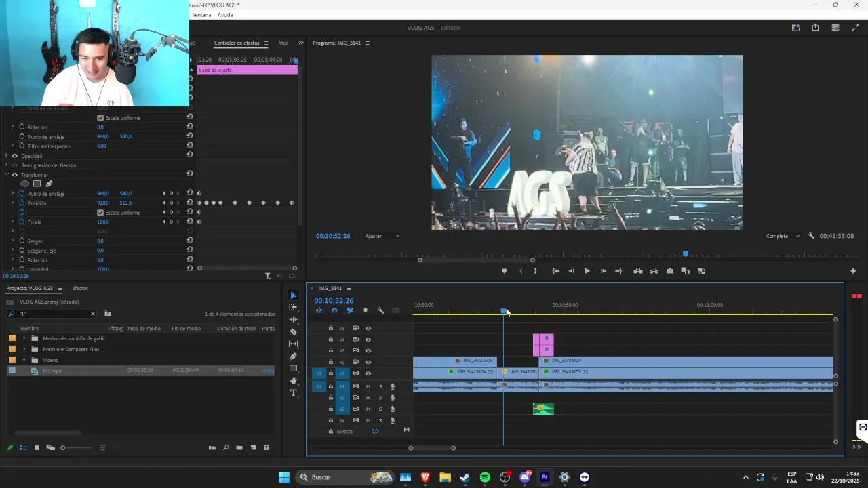This screenshot has height=488, width=868.
Task: Click the effects panel filter funnel icon
Action: [x=268, y=276]
